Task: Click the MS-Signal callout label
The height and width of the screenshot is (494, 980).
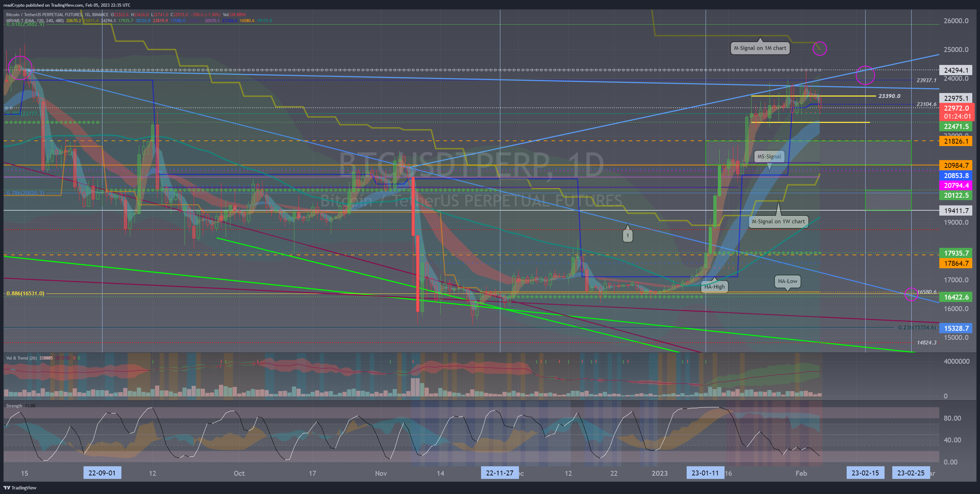Action: 769,157
